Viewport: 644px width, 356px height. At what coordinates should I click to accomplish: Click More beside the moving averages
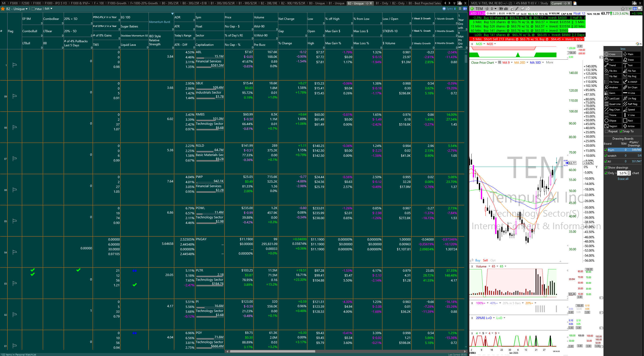tap(550, 62)
